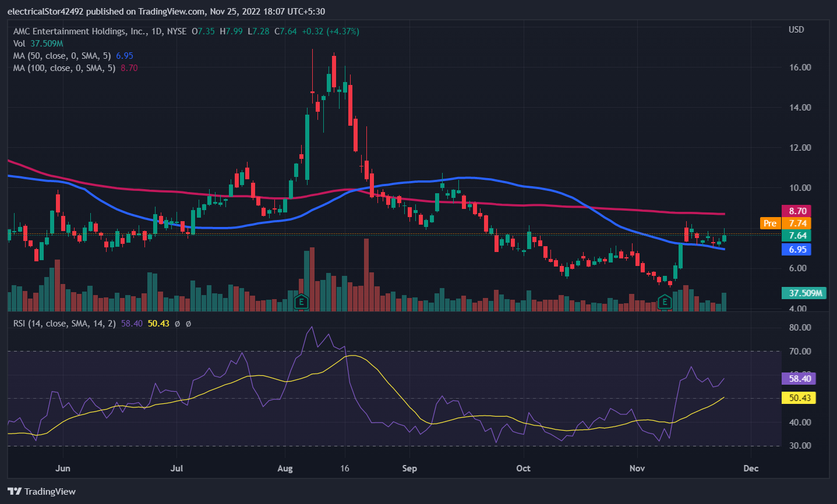Click the green 7.64 last price label

pos(797,236)
